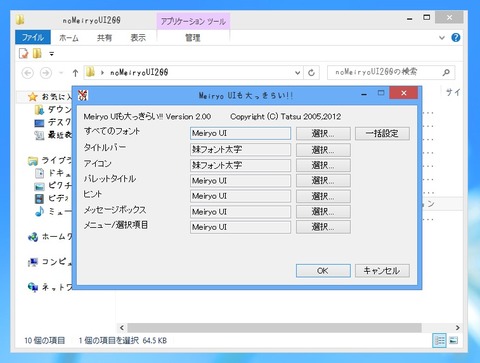Click the back arrow navigation button
480x363 pixels.
pos(28,73)
